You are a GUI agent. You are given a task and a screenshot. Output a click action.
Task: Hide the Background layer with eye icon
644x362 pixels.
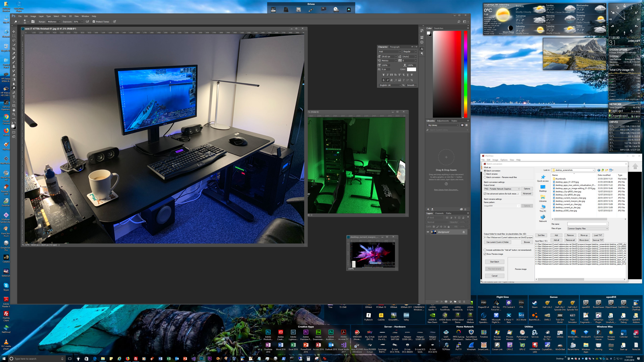point(428,232)
